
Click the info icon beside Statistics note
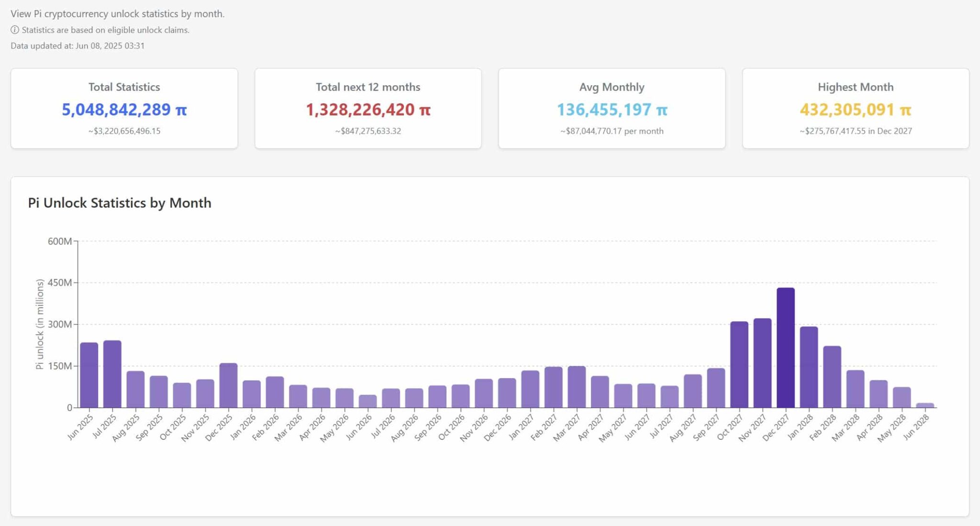[x=15, y=30]
